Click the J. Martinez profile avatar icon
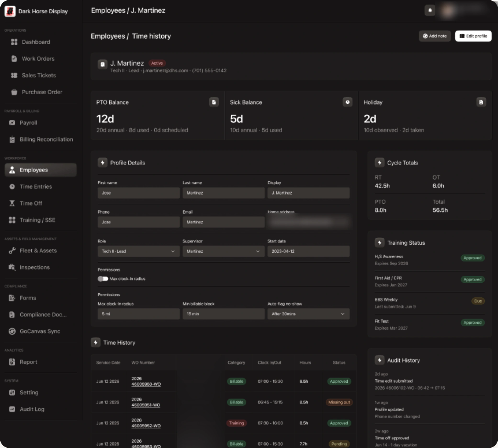 coord(103,64)
